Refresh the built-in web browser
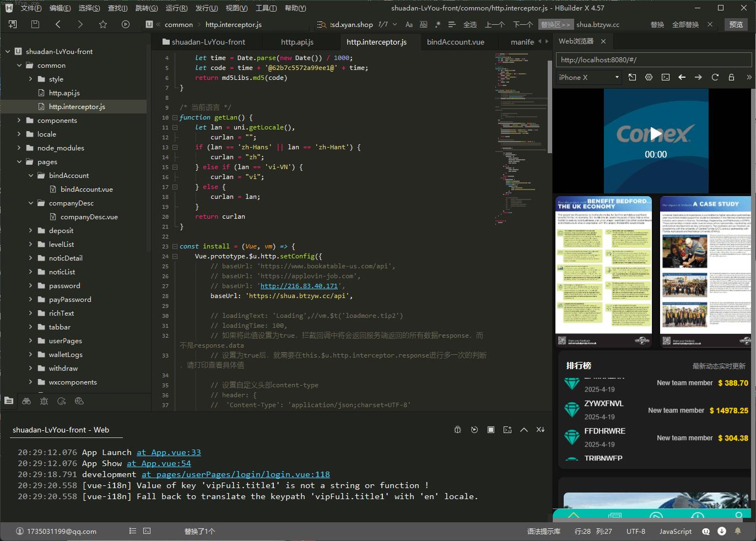This screenshot has height=541, width=756. 715,78
